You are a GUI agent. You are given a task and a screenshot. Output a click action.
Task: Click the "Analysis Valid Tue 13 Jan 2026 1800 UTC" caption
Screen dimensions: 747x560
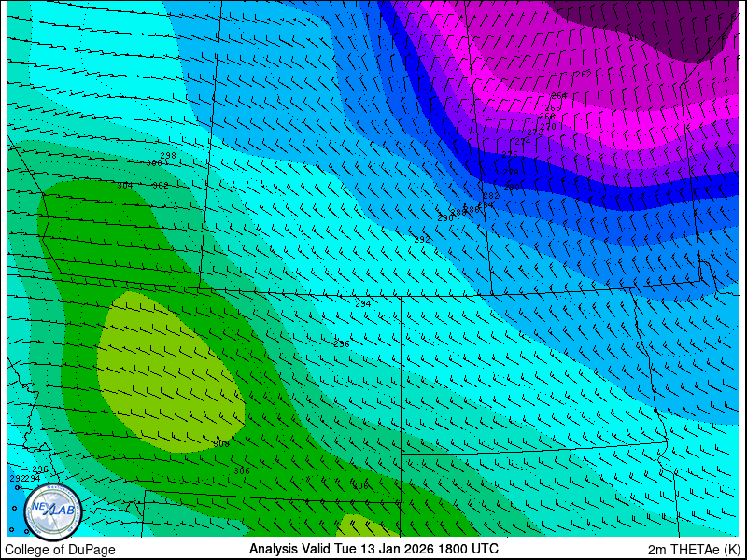pos(374,548)
